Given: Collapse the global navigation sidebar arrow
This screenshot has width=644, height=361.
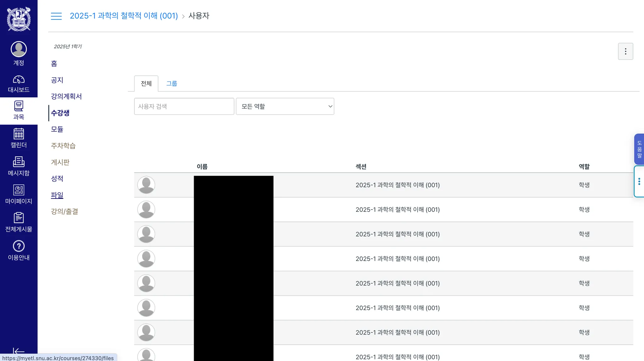Looking at the screenshot, I should point(19,351).
